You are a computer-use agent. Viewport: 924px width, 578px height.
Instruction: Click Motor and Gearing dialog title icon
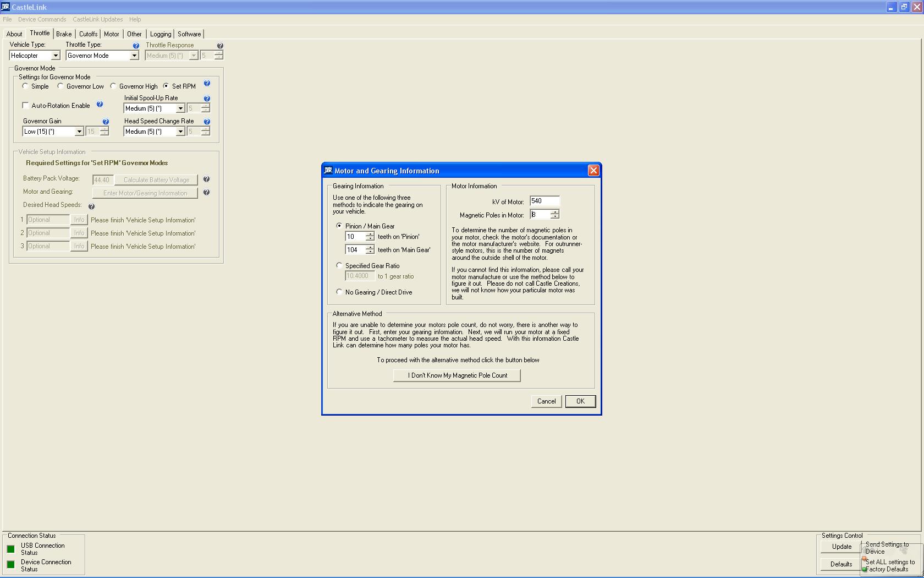pyautogui.click(x=328, y=170)
